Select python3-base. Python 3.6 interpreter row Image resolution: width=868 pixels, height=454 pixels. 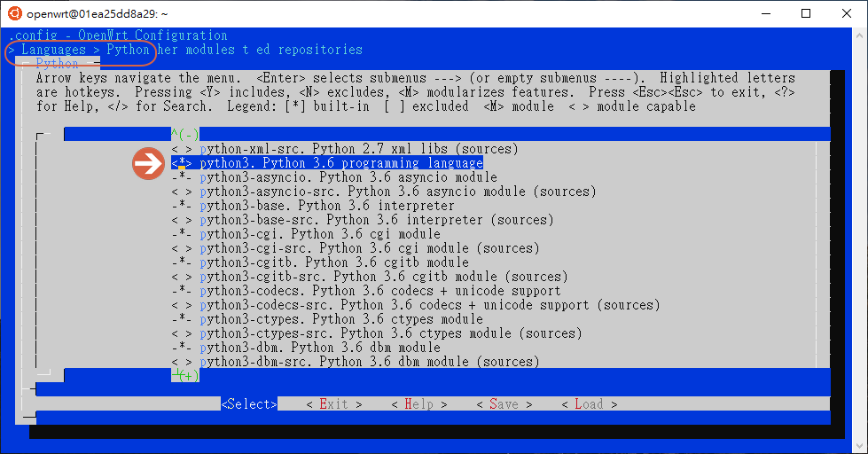point(326,206)
